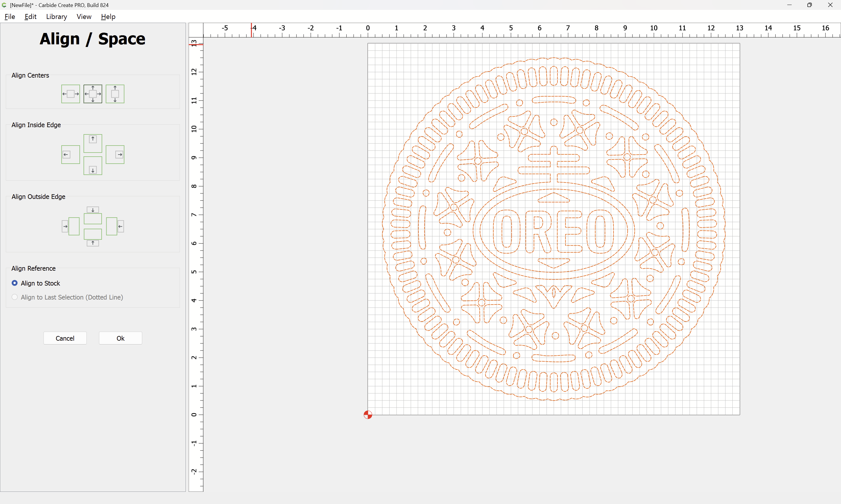The height and width of the screenshot is (504, 841).
Task: Align to inside left edge
Action: point(70,155)
